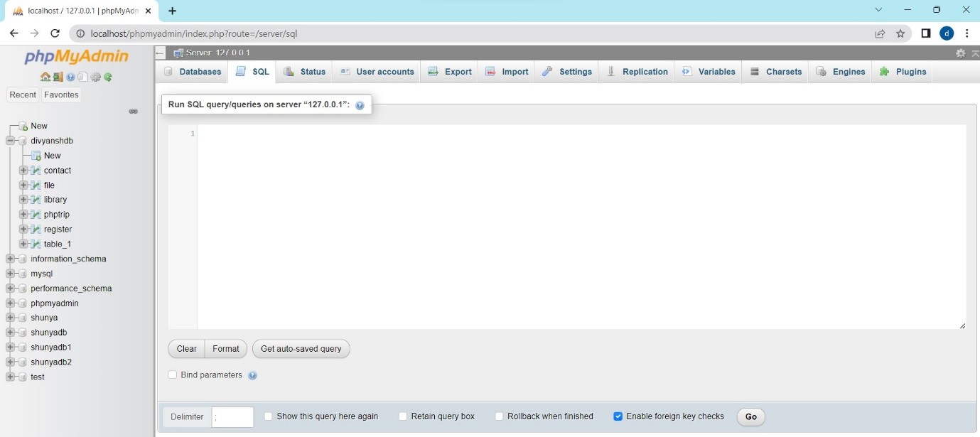Click the page settings gear at top right
The height and width of the screenshot is (437, 980).
(960, 53)
